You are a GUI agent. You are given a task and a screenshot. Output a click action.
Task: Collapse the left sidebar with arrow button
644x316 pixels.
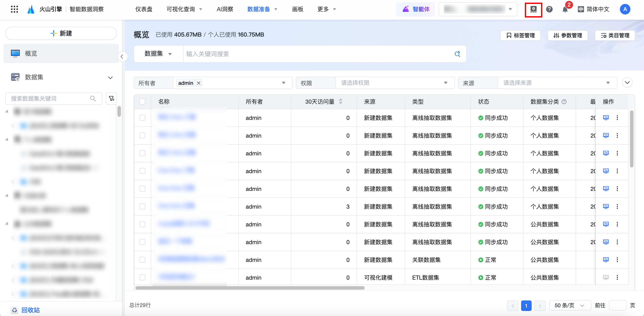tap(122, 57)
